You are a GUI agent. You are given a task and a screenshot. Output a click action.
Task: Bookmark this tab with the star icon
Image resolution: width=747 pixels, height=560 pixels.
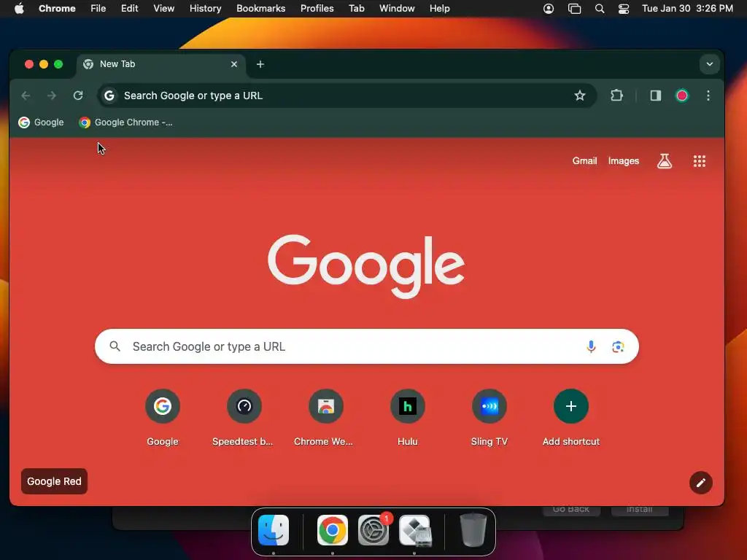tap(580, 96)
